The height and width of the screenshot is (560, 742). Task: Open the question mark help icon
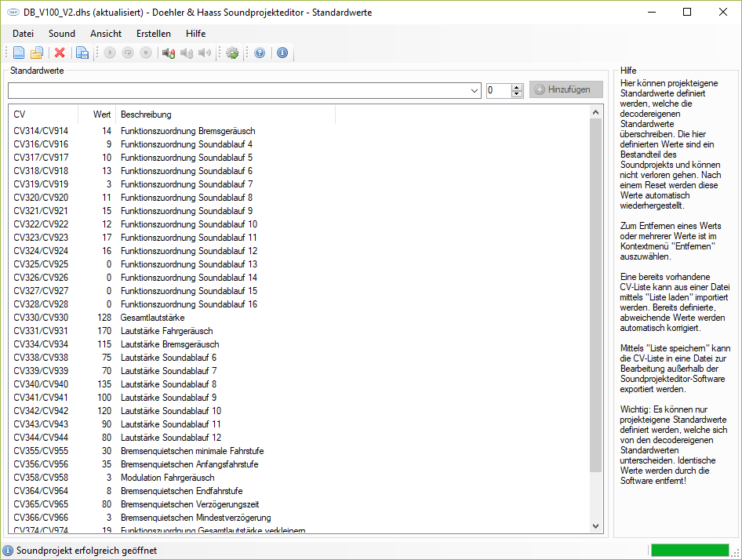pos(260,53)
